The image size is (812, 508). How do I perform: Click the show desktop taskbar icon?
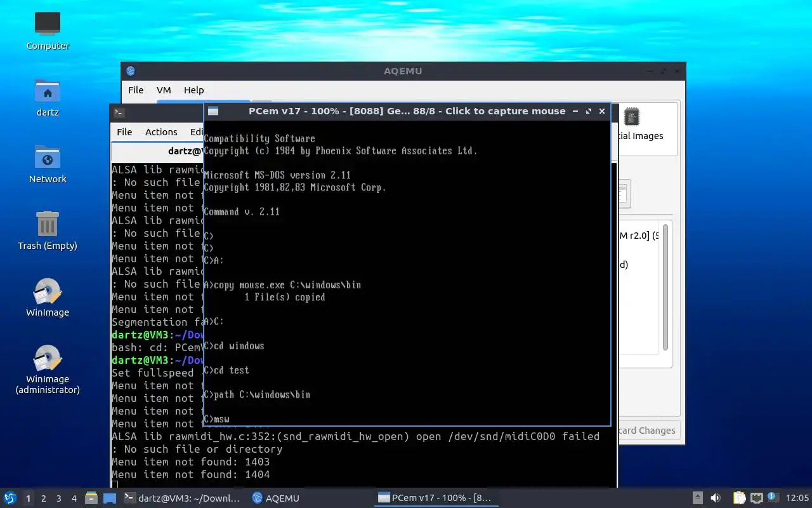110,498
